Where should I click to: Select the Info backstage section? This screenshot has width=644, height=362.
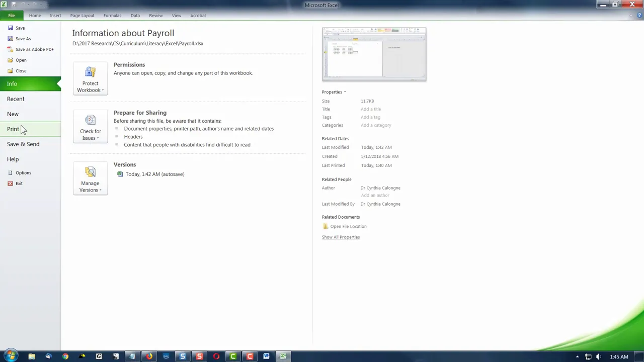(x=30, y=84)
